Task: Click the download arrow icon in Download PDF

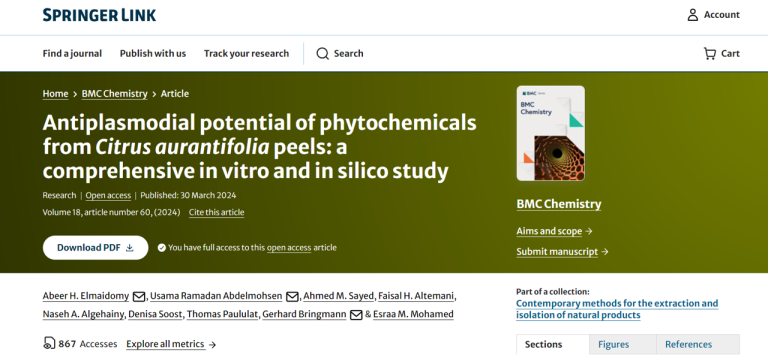Action: coord(130,248)
